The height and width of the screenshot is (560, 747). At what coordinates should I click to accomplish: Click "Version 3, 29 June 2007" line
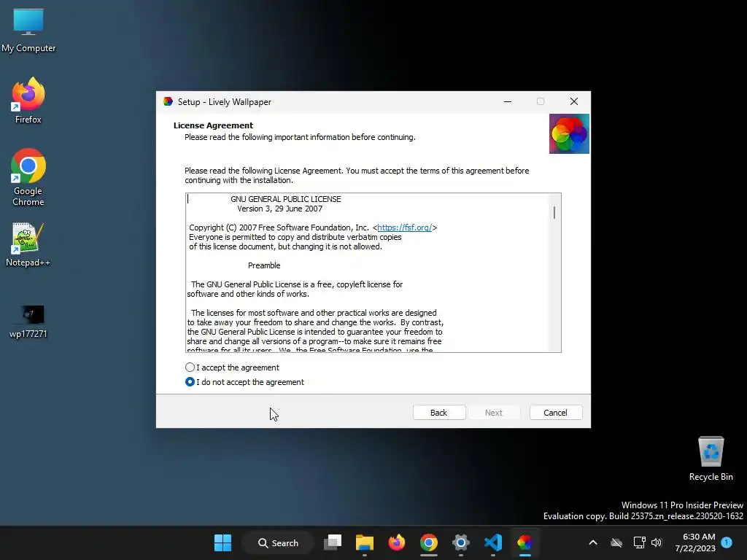pos(279,209)
